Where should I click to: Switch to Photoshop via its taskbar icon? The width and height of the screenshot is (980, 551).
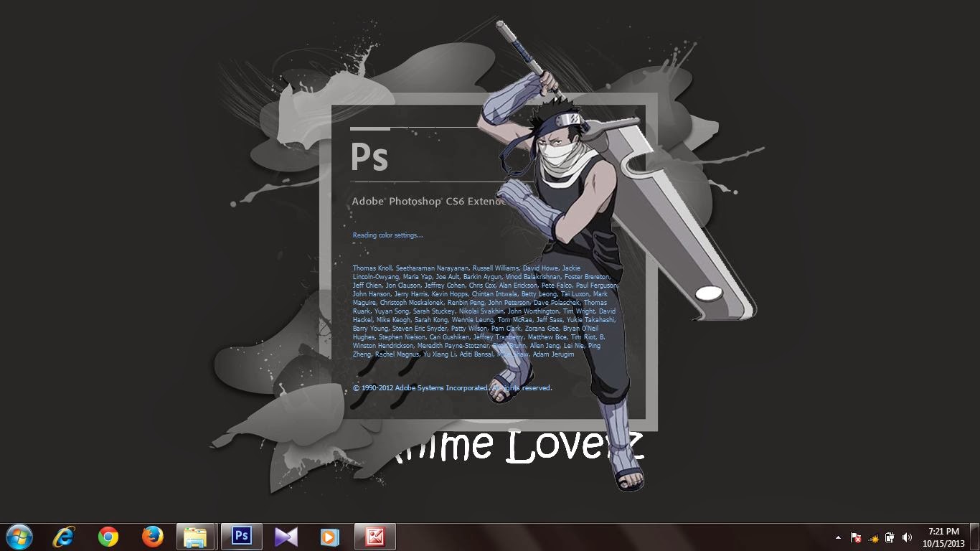click(x=241, y=537)
